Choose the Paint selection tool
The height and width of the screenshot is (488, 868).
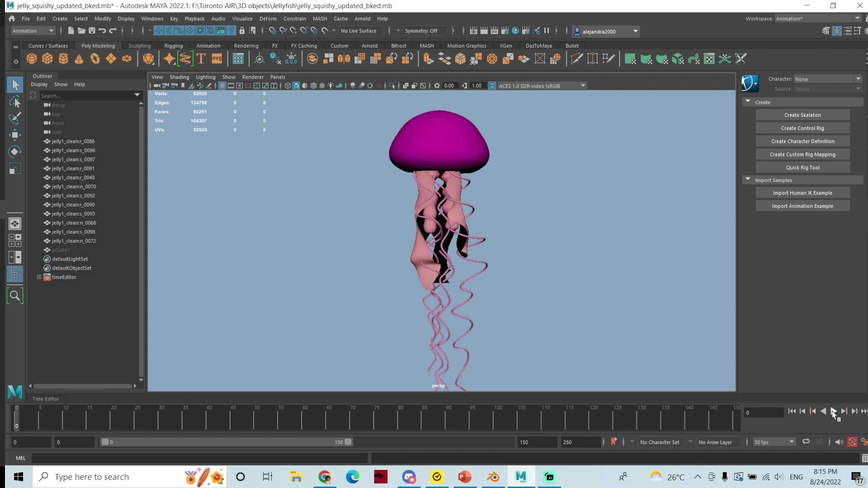pos(15,119)
